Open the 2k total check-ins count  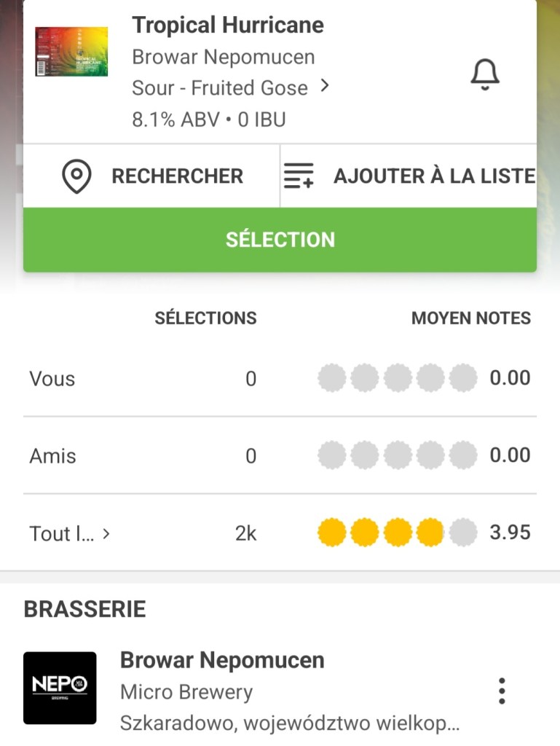pyautogui.click(x=246, y=533)
